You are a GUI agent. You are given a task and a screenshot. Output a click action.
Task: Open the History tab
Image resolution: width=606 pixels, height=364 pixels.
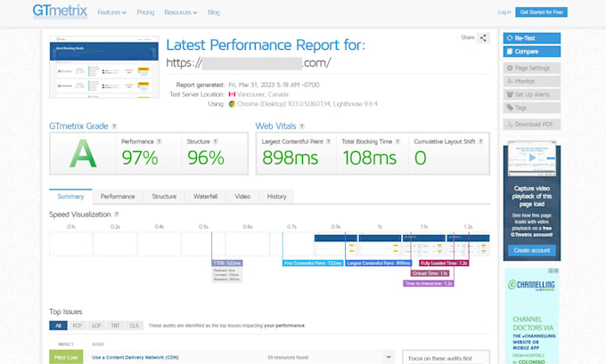tap(277, 197)
